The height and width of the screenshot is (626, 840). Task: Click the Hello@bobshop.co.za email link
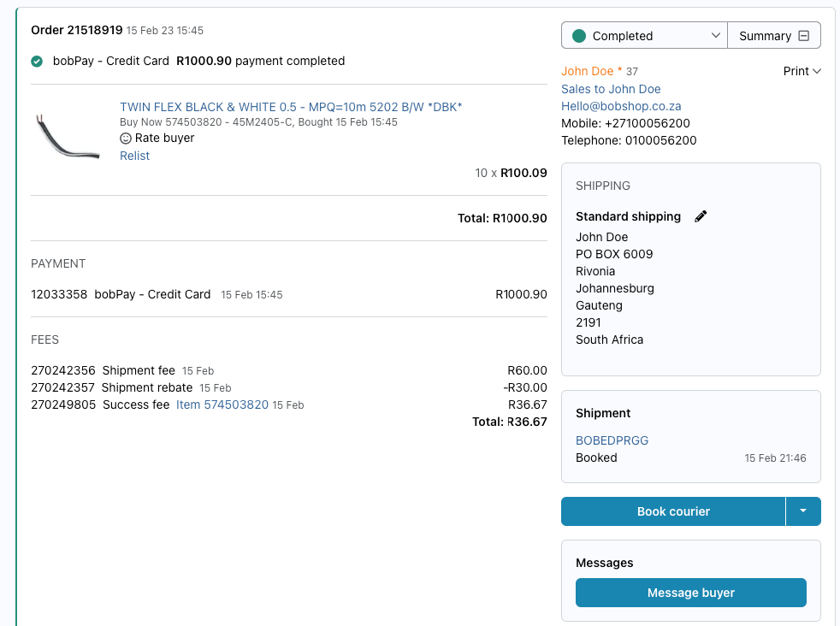pos(621,106)
